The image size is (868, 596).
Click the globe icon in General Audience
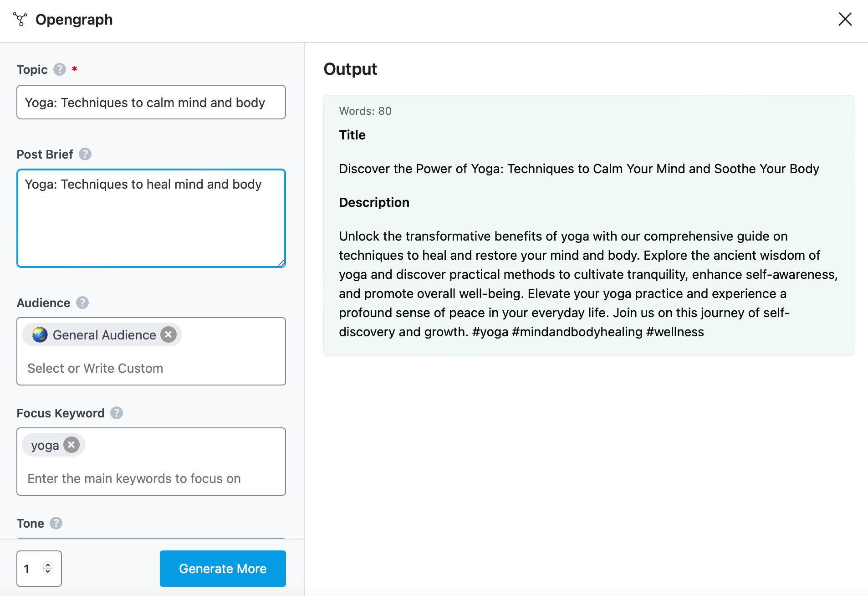pyautogui.click(x=40, y=334)
